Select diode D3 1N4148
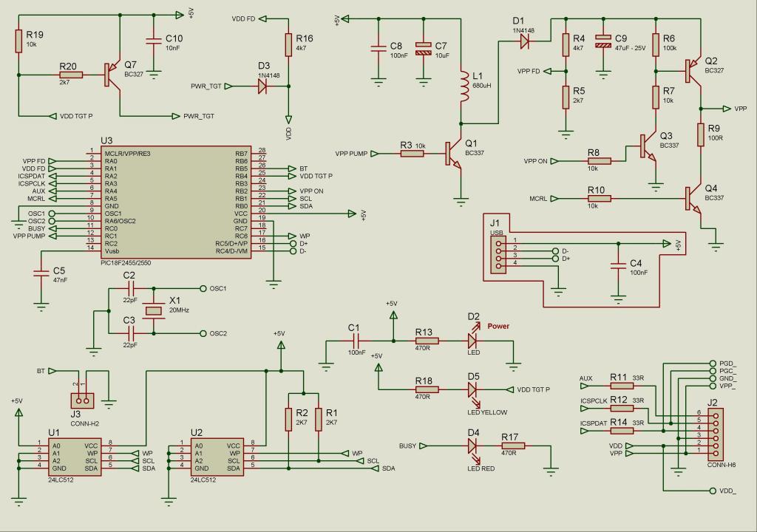The image size is (757, 532). (262, 86)
